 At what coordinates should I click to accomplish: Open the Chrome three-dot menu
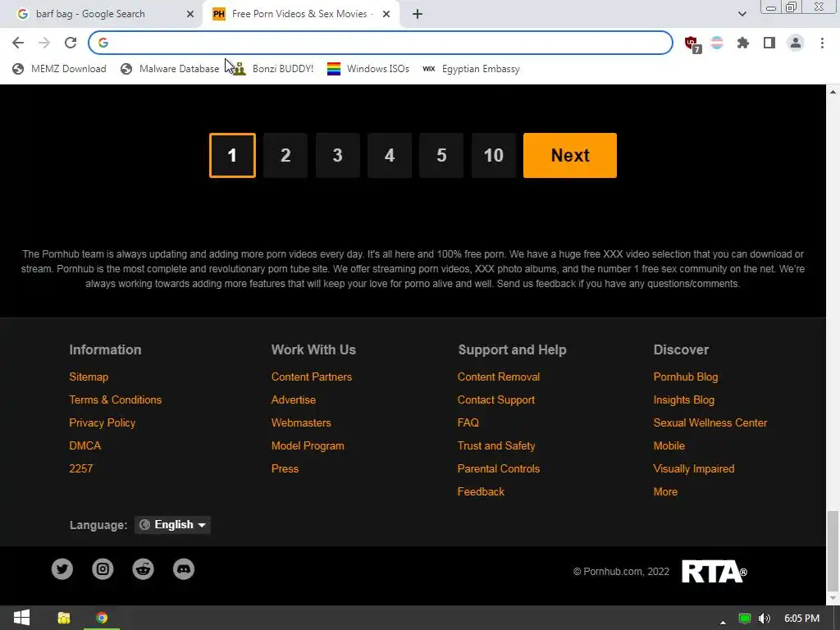tap(822, 43)
